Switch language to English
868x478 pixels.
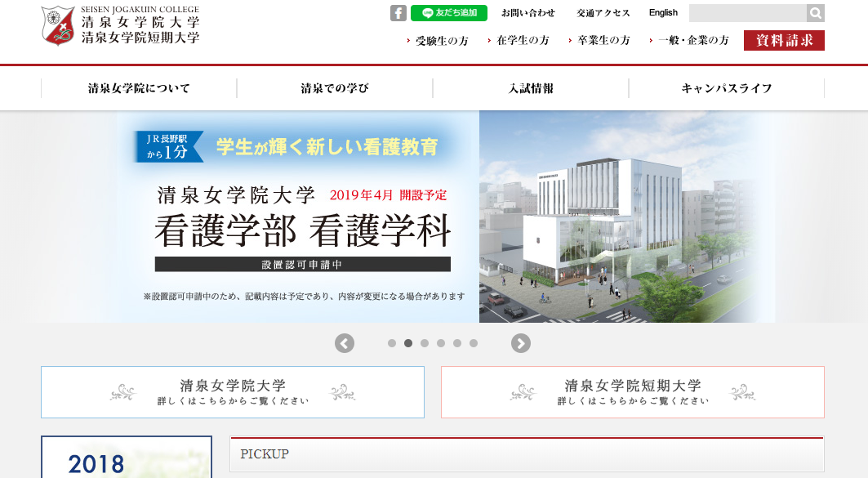(x=663, y=13)
